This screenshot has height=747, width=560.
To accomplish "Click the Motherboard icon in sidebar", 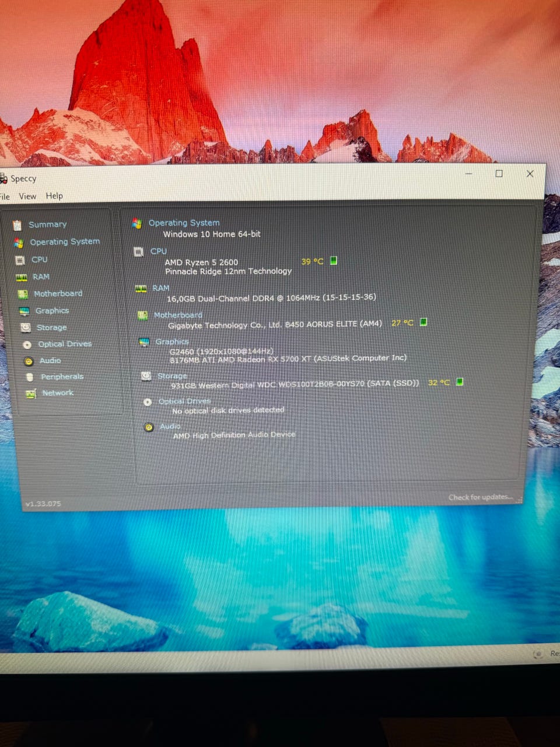I will 23,295.
